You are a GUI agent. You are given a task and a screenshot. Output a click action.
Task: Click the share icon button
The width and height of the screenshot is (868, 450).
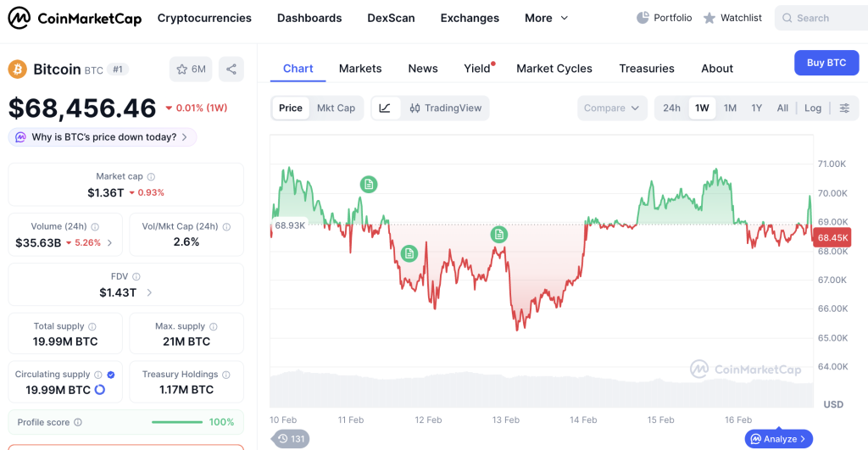click(x=231, y=69)
